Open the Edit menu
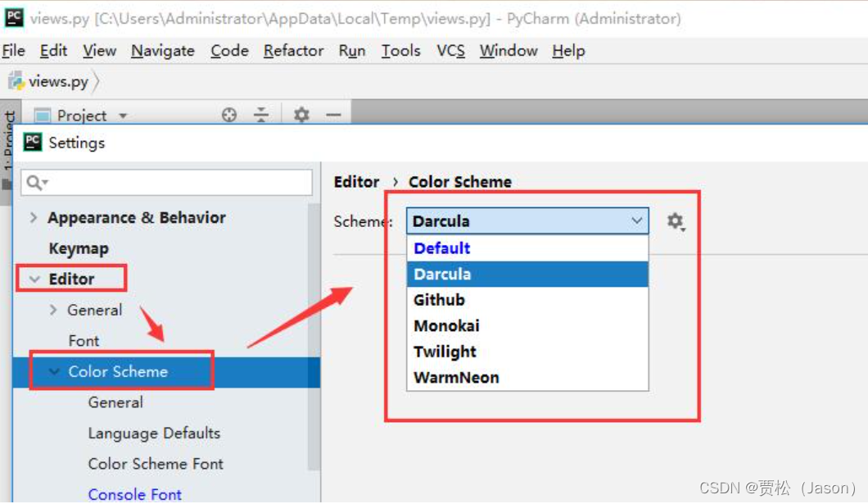868x504 pixels. (x=53, y=51)
